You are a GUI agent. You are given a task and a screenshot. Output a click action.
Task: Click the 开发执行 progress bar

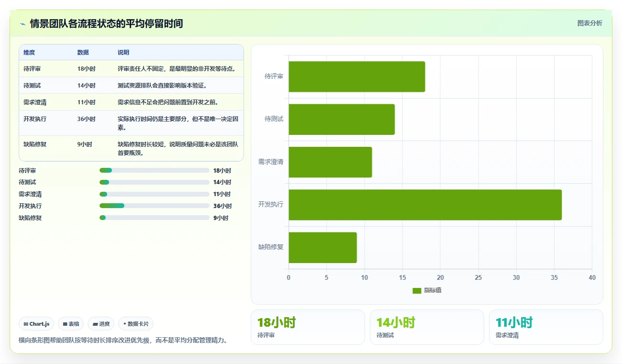(x=155, y=206)
